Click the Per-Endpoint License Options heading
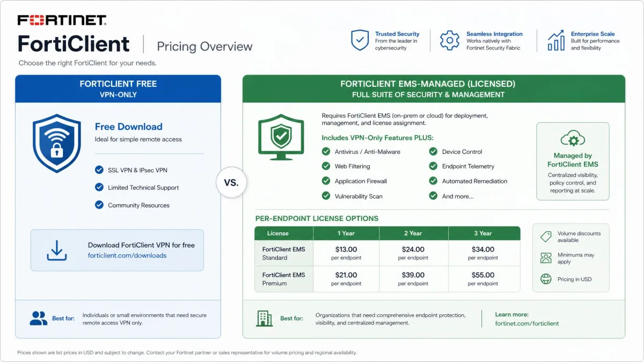Viewport: 644px width, 362px height. [x=317, y=218]
